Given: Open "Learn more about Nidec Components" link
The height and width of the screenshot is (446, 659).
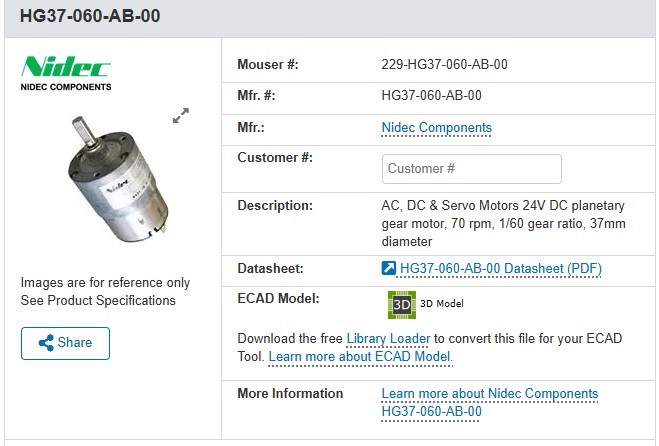Looking at the screenshot, I should pos(489,393).
